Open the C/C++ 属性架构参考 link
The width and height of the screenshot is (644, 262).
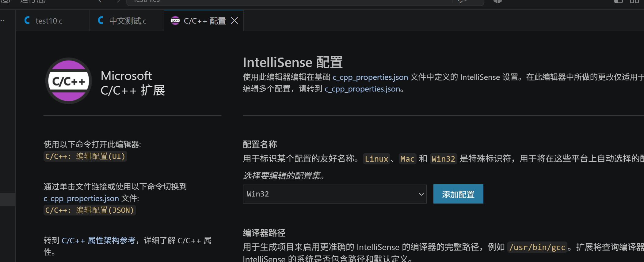pyautogui.click(x=98, y=241)
